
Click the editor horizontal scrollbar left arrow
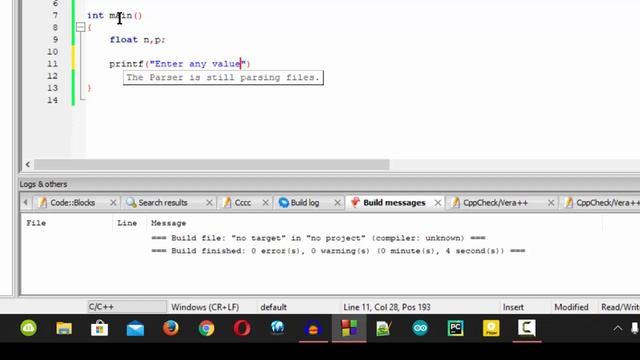point(27,164)
